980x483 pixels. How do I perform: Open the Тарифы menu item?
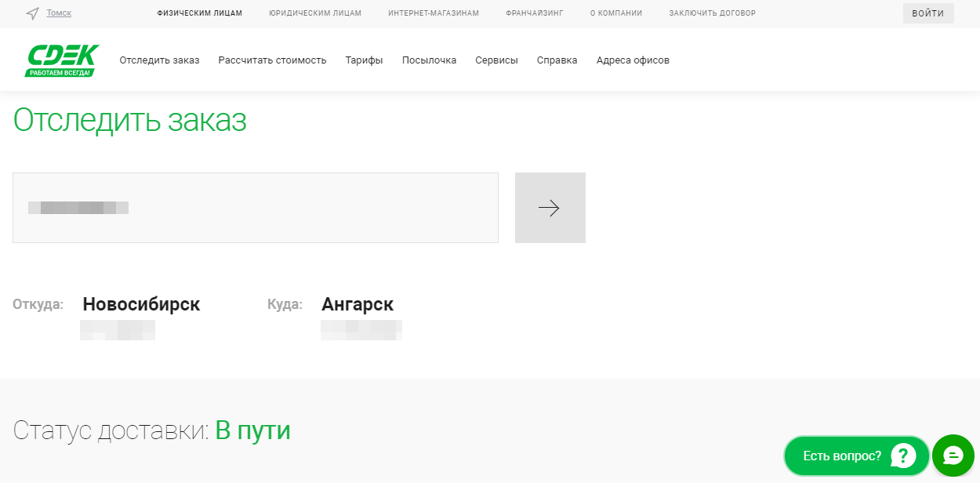[364, 60]
